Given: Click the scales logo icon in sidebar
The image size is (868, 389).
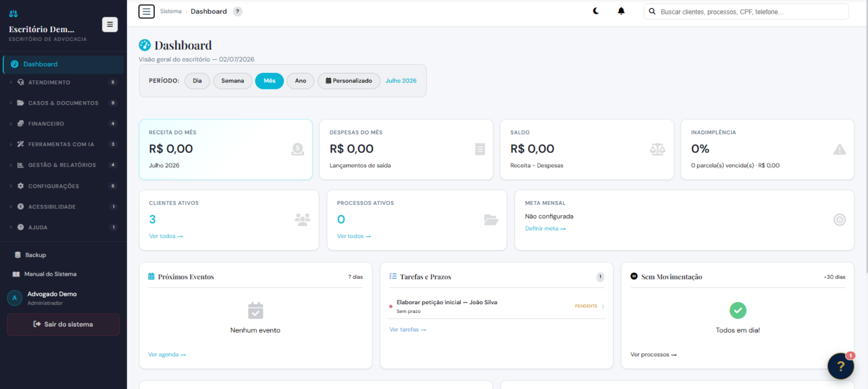Looking at the screenshot, I should [x=13, y=13].
